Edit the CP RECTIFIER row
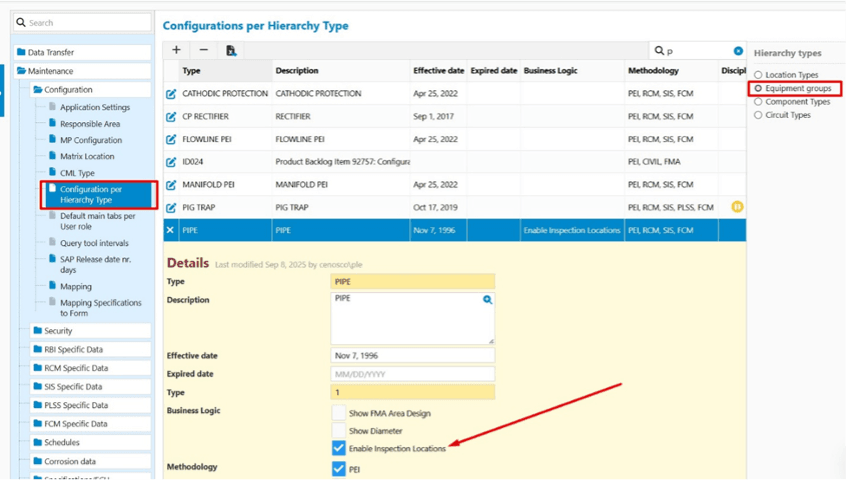The image size is (847, 481). click(171, 117)
